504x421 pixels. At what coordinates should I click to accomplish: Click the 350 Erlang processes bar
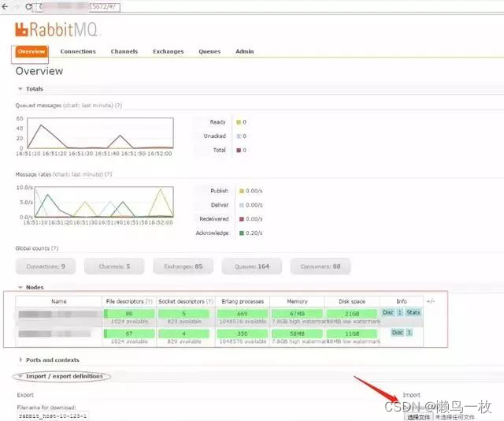(x=243, y=333)
